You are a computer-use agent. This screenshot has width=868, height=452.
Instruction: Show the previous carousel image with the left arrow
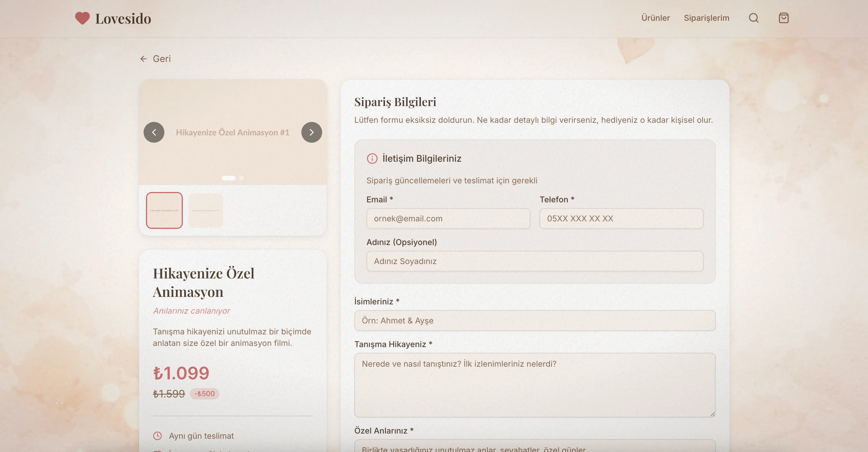154,132
